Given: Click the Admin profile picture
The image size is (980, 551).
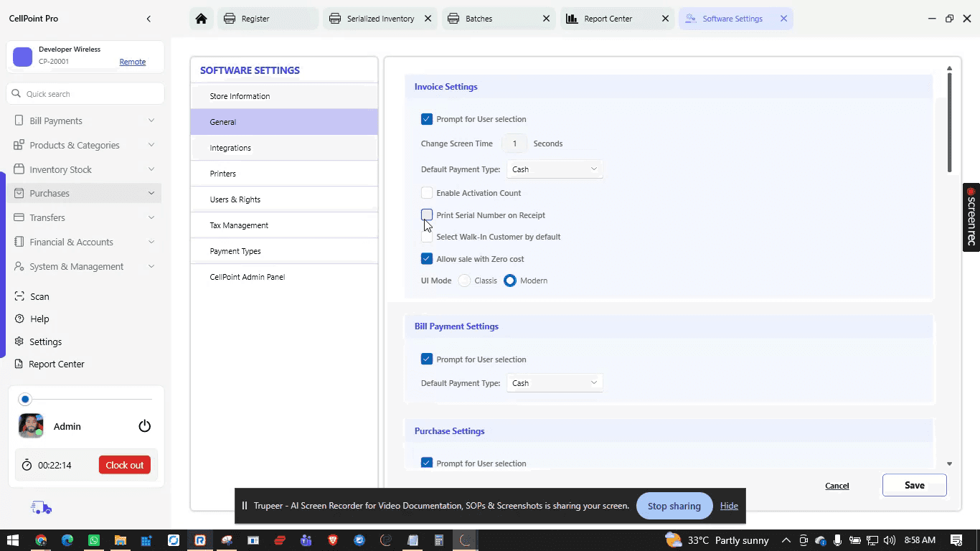Looking at the screenshot, I should [31, 425].
